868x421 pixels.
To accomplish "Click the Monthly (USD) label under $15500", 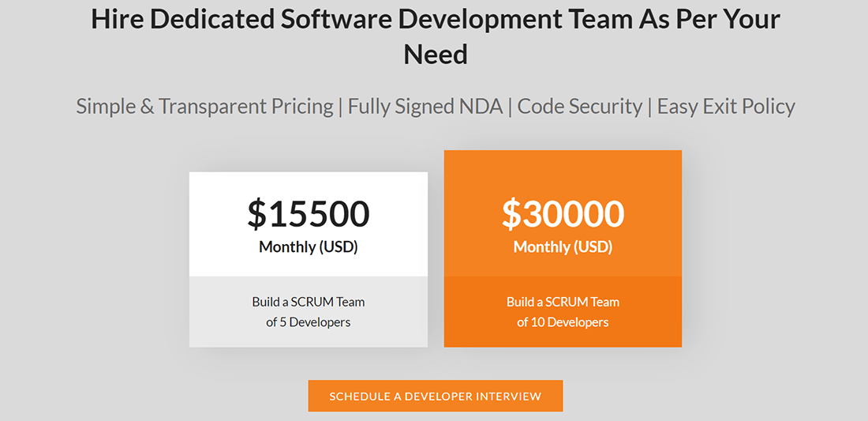I will [x=308, y=246].
